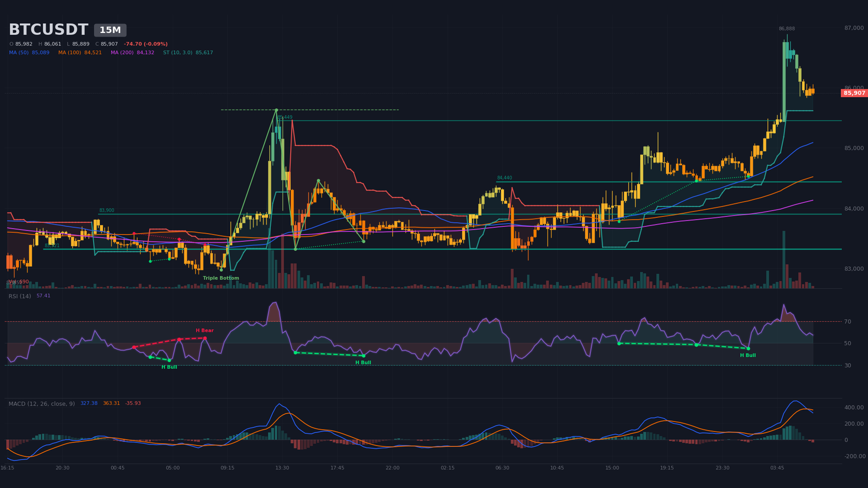This screenshot has height=488, width=868.
Task: Click the 83,000 price axis label
Action: point(854,269)
